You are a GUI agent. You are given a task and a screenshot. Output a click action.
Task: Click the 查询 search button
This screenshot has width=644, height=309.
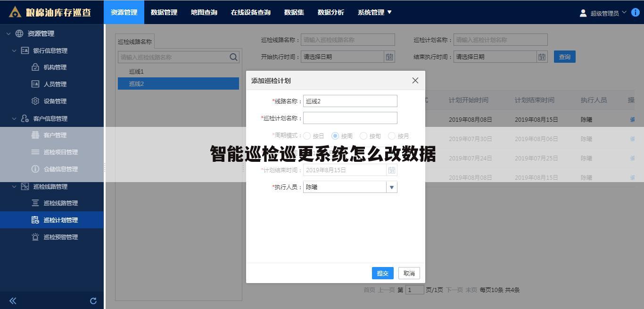point(565,57)
